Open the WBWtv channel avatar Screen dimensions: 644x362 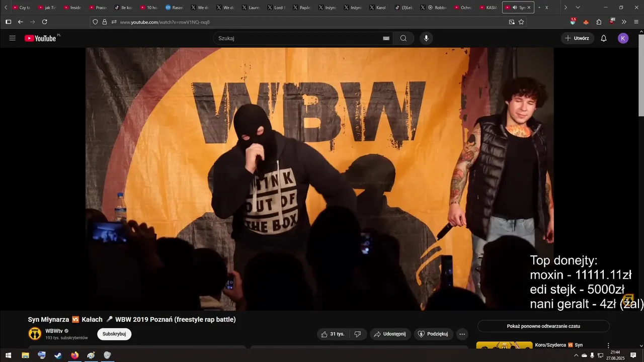[x=35, y=334]
